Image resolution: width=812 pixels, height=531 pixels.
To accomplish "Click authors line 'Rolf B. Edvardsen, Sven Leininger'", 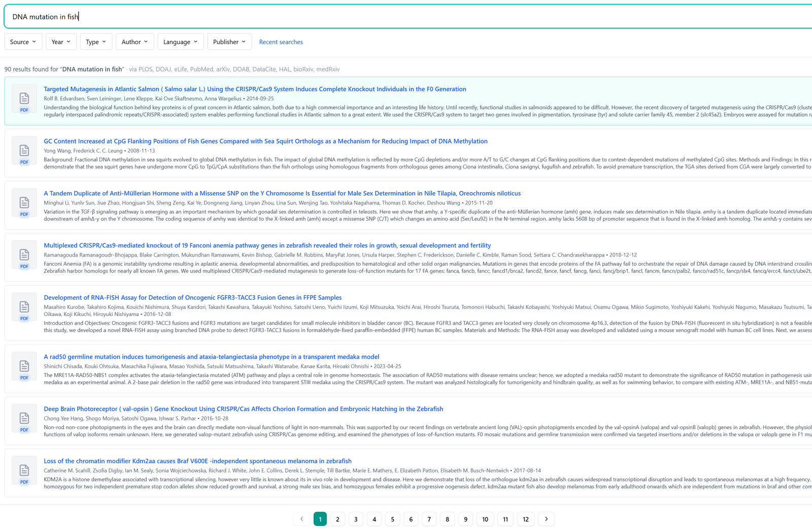I will pos(159,99).
